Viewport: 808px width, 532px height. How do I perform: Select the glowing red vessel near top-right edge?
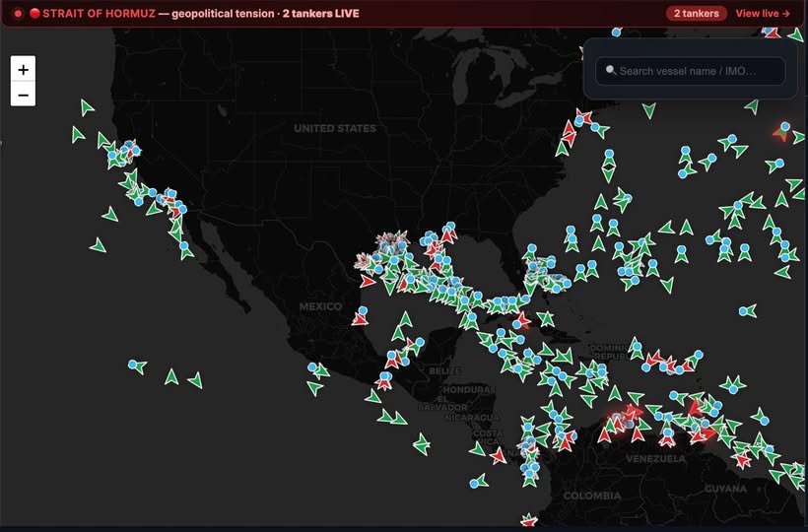pos(781,132)
